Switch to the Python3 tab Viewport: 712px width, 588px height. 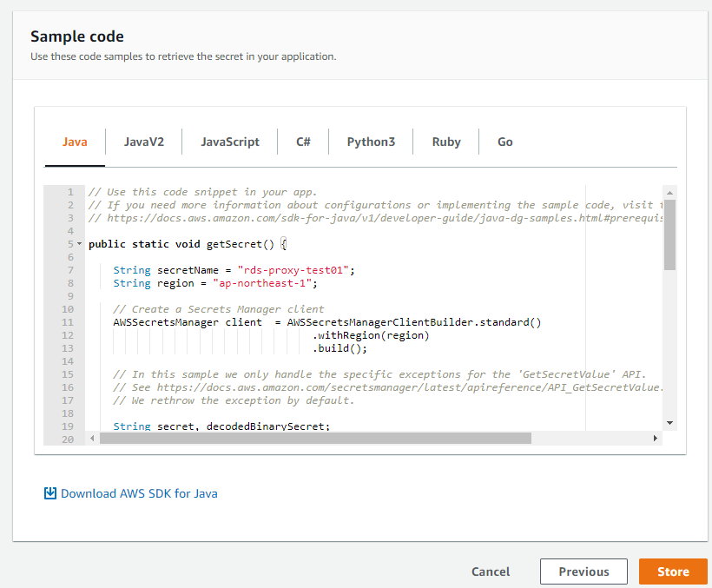[x=371, y=142]
